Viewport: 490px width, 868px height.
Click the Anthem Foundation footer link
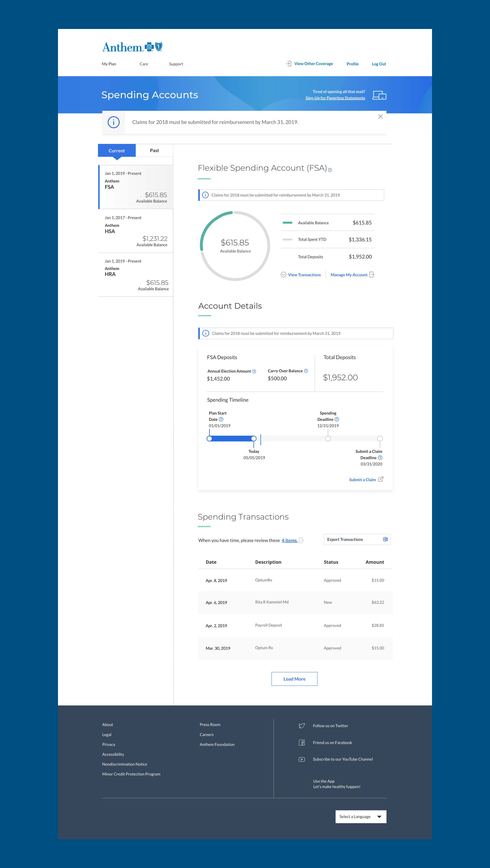[x=217, y=744]
